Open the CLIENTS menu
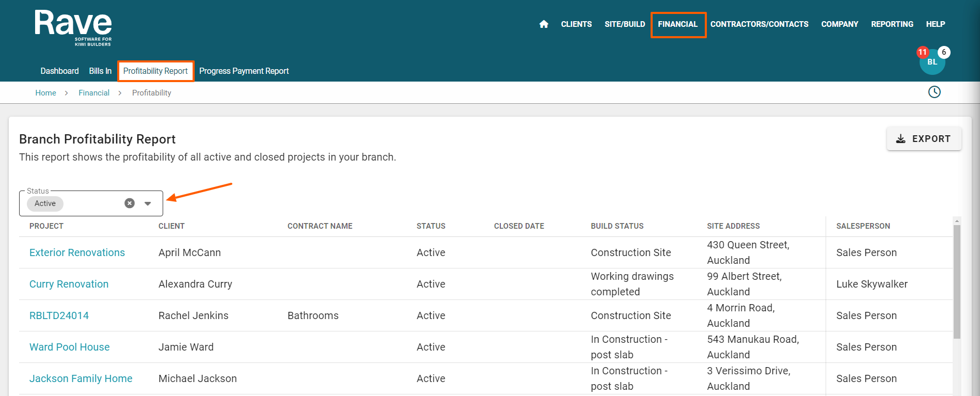This screenshot has width=980, height=396. pos(576,24)
